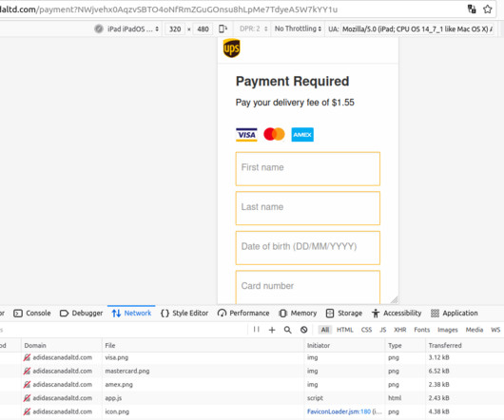Click insecure lock icon on icon.png row

pyautogui.click(x=27, y=411)
